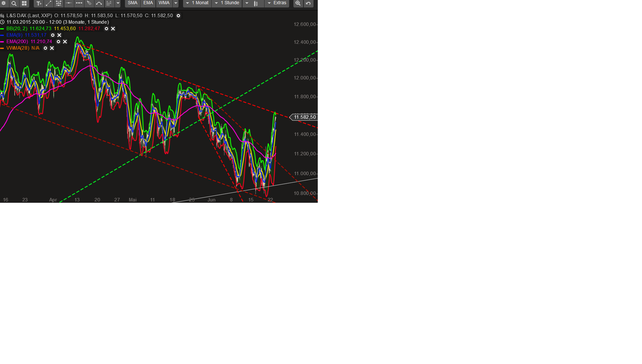Click the magenta EMA(200) color marker
The image size is (642, 364).
point(2,42)
